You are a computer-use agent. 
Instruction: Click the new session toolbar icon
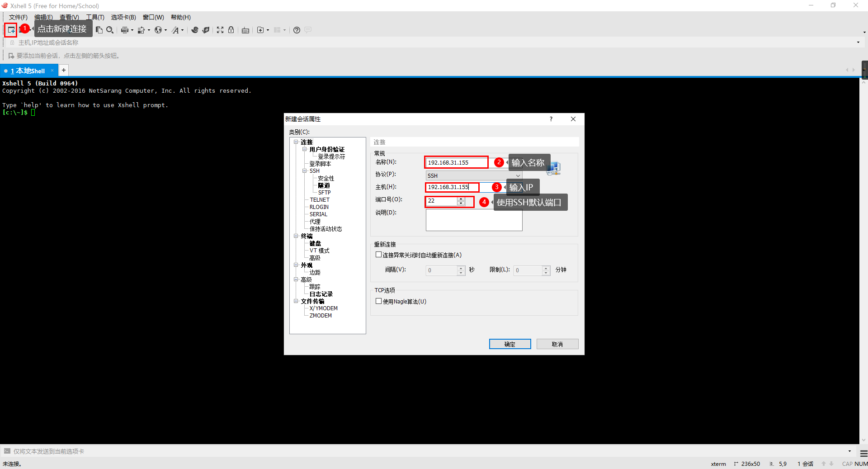pos(11,30)
